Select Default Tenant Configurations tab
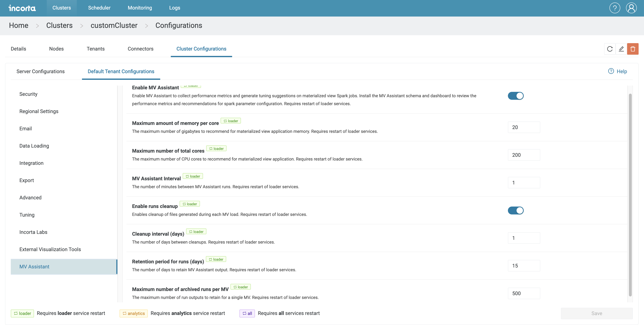This screenshot has height=325, width=644. pyautogui.click(x=121, y=72)
